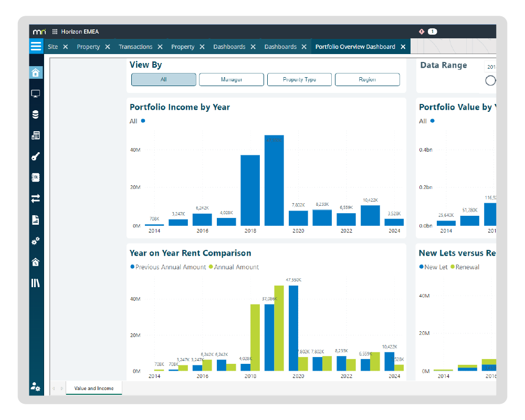This screenshot has height=420, width=525.
Task: Select the database stack sidebar icon
Action: pyautogui.click(x=36, y=115)
